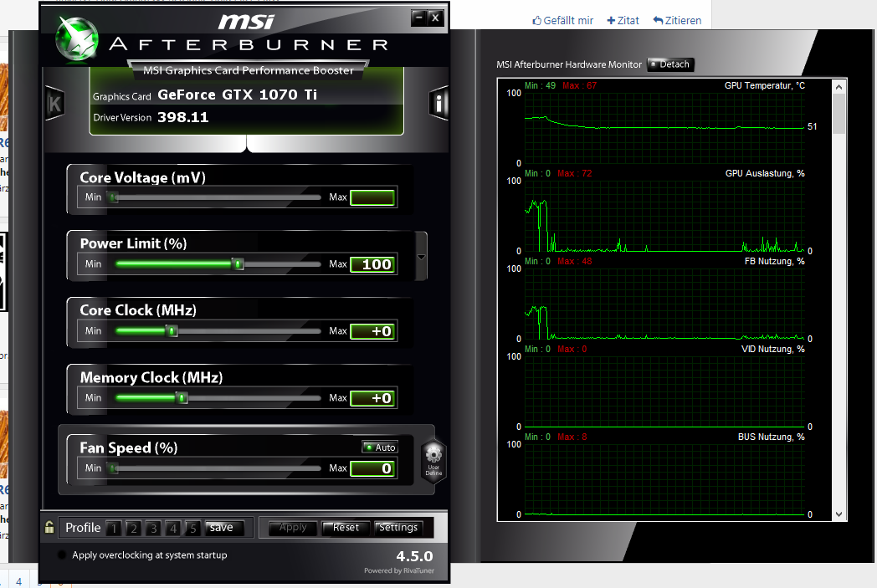877x588 pixels.
Task: Click the hardware monitor scrollbar down arrow
Action: (839, 514)
